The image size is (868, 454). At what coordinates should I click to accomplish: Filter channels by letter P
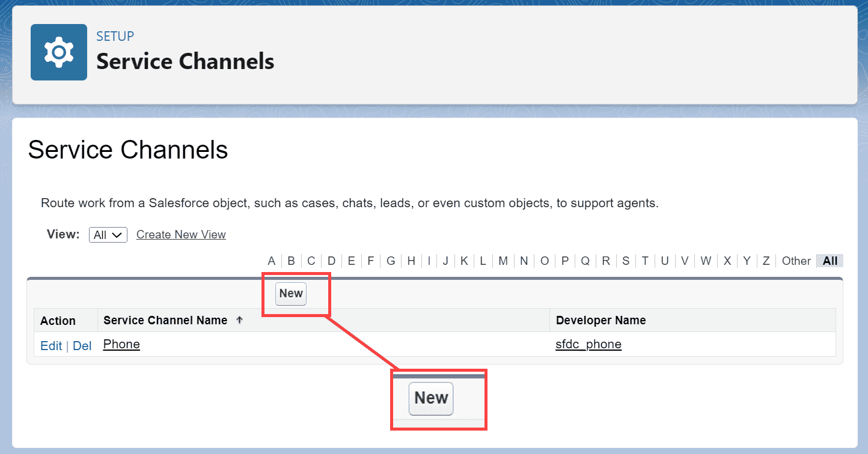point(564,261)
